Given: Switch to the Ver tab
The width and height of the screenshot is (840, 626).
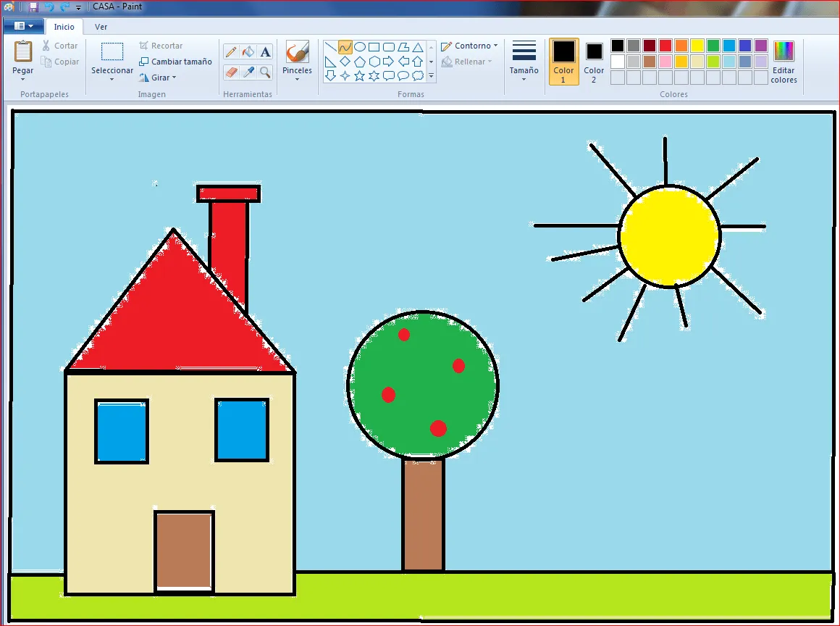Looking at the screenshot, I should pyautogui.click(x=101, y=26).
